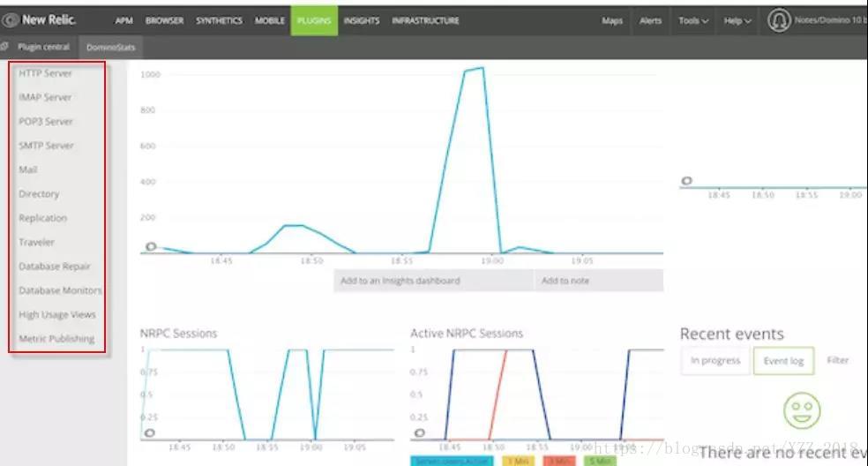Click the circle marker on the top-right chart
Viewport: 868px width, 466px height.
coord(686,181)
